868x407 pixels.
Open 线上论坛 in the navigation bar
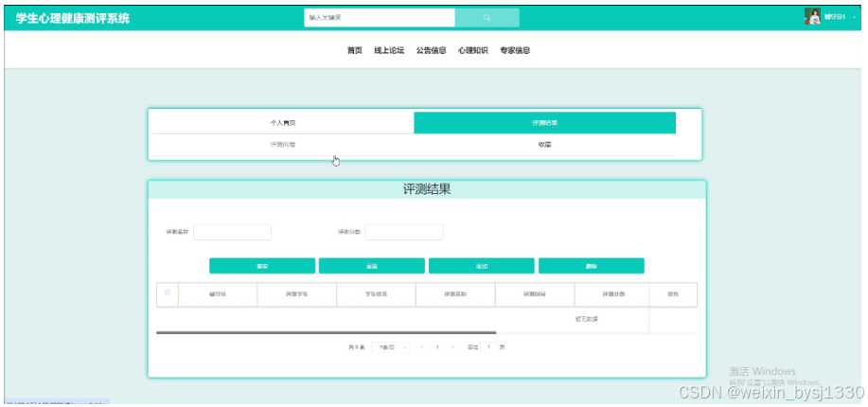389,50
